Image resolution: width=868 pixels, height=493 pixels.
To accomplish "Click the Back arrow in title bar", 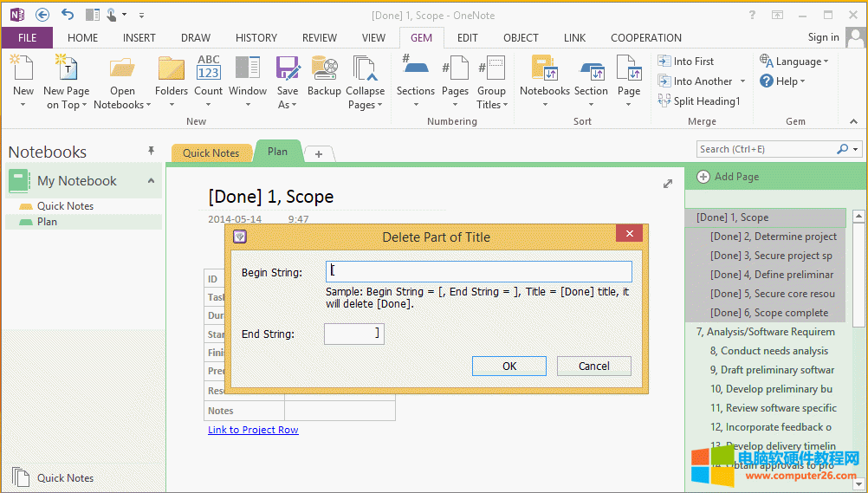I will [x=42, y=15].
